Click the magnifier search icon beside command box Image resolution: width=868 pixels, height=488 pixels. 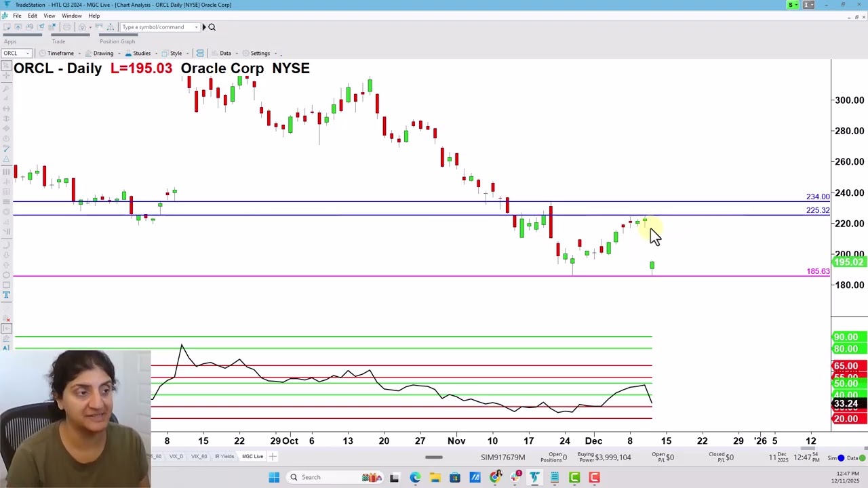pos(212,27)
